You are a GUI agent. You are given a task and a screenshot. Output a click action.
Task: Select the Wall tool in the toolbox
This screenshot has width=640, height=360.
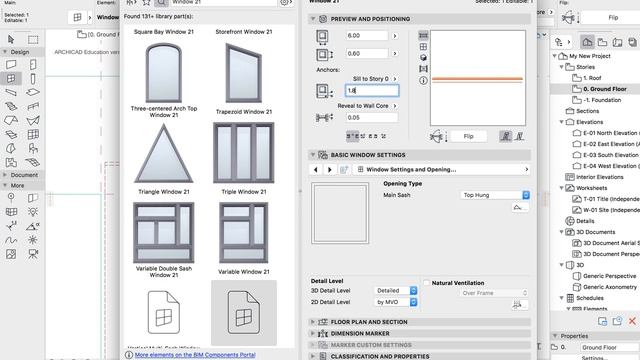pos(11,64)
